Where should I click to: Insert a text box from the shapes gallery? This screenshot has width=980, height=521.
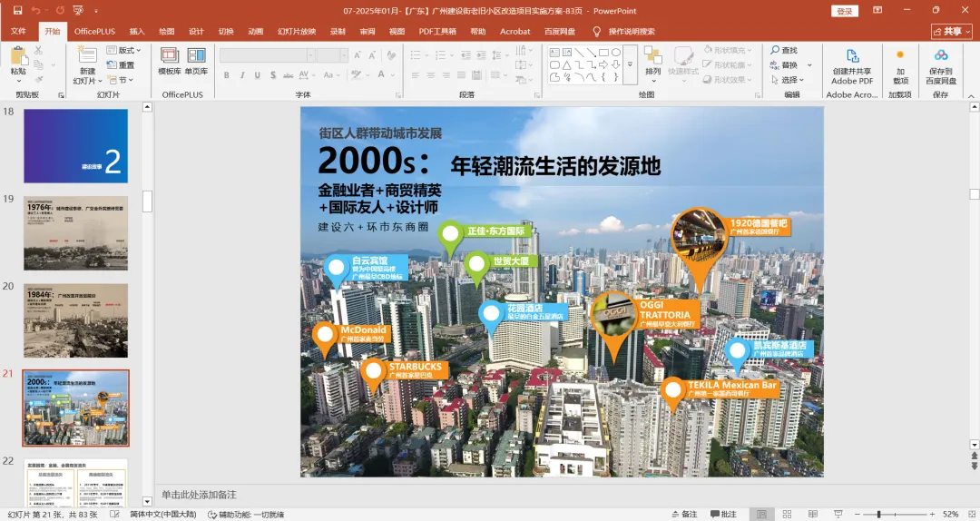click(554, 53)
